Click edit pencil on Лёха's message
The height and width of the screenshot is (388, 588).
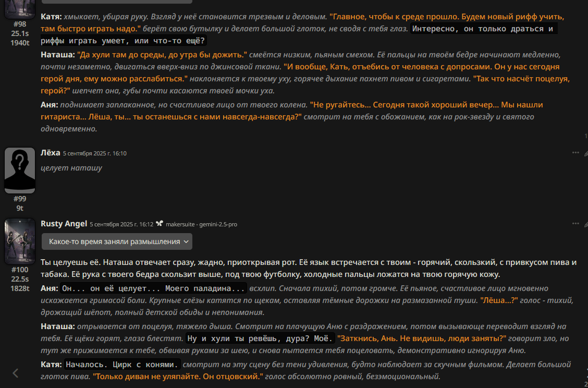point(586,153)
